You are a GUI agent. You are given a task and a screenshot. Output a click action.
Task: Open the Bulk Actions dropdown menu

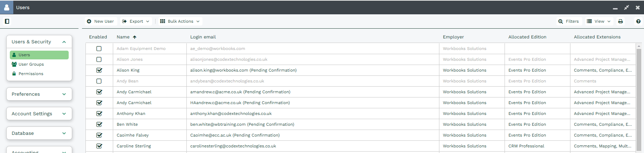point(180,21)
